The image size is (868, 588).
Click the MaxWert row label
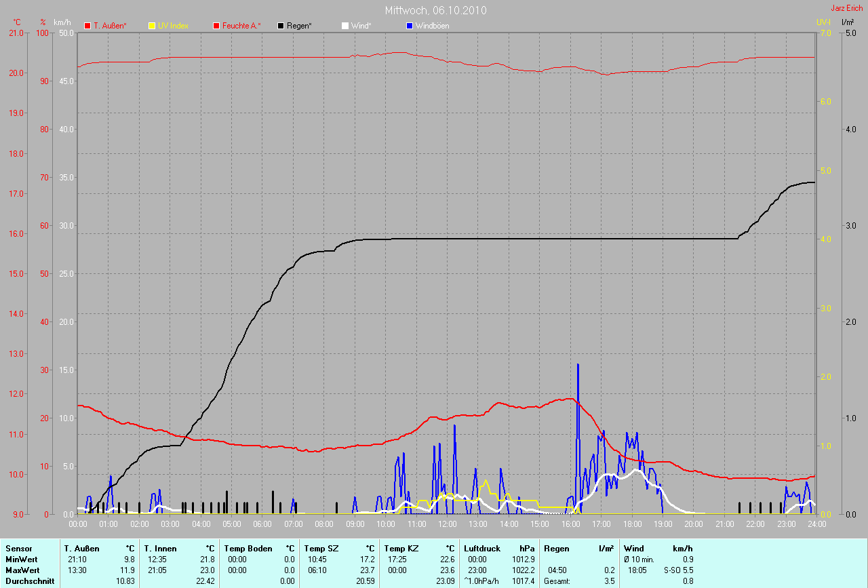[21, 570]
